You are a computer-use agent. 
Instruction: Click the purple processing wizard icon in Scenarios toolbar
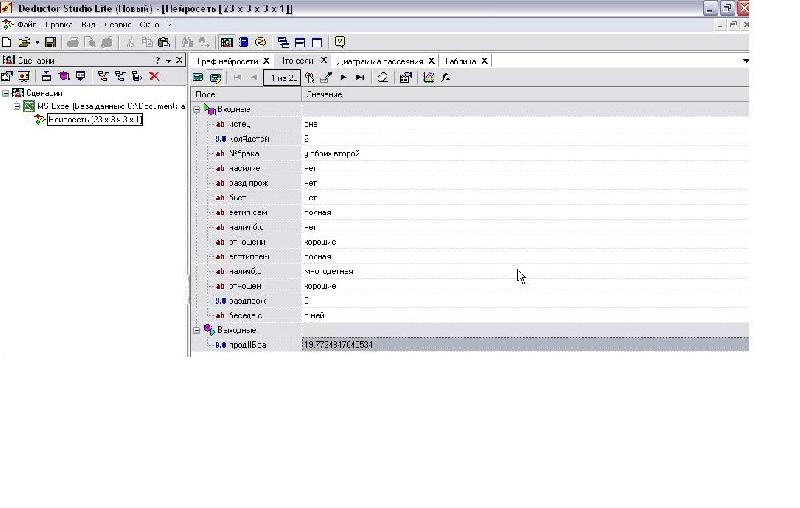64,77
